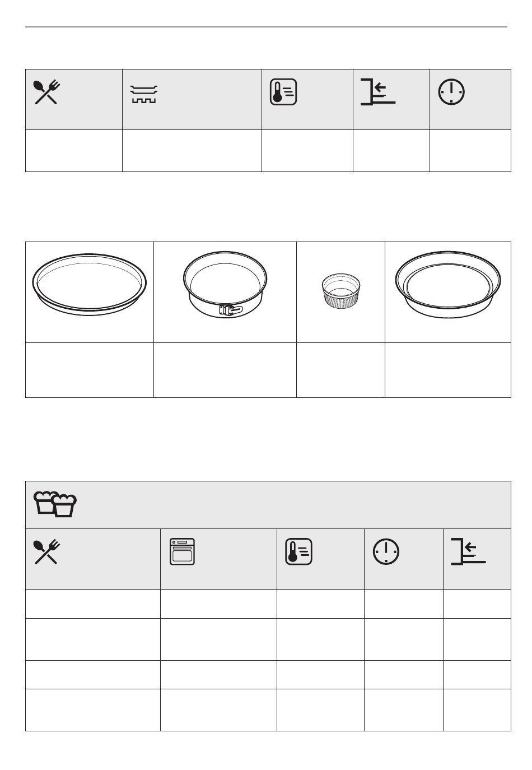Click the spoon and fork icon in bottom table

point(47,551)
